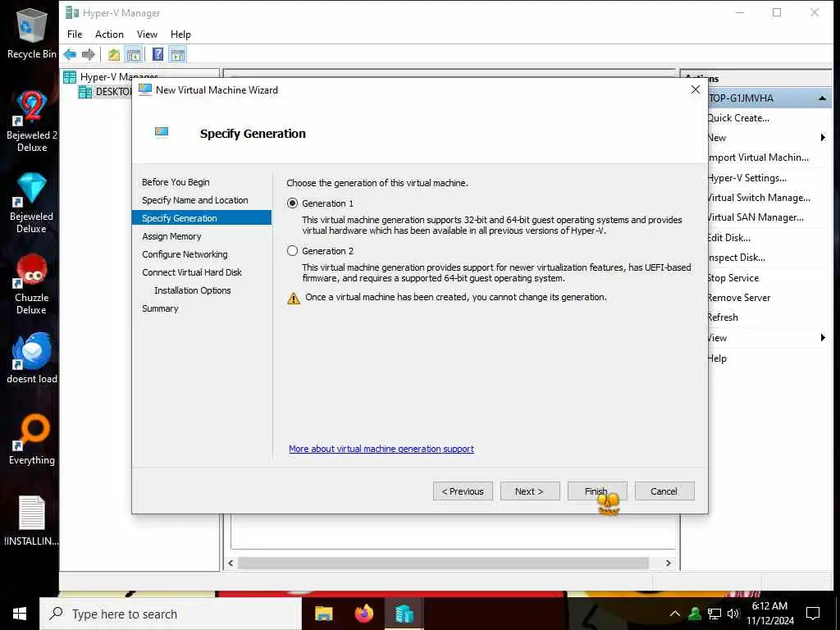Open the View menu
The image size is (840, 630).
(x=147, y=34)
